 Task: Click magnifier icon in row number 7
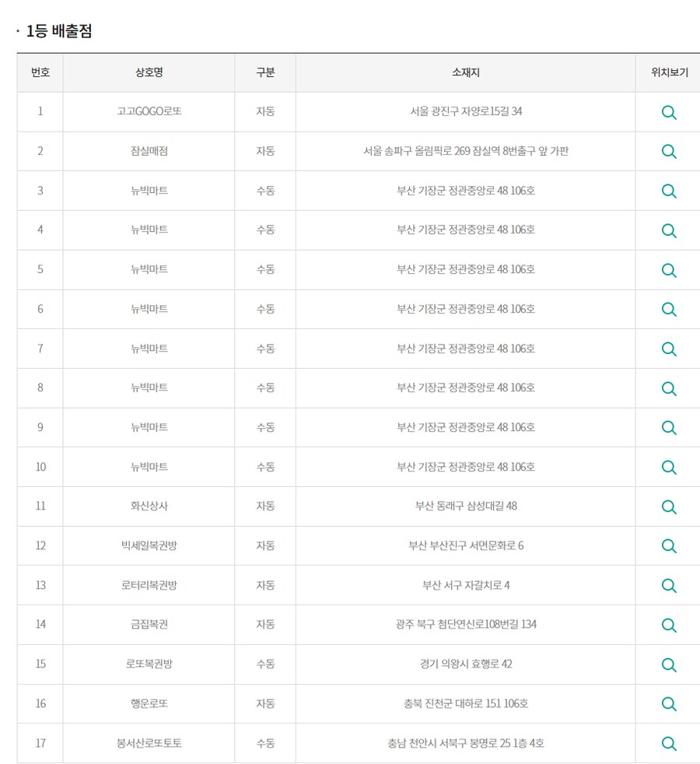pos(669,349)
